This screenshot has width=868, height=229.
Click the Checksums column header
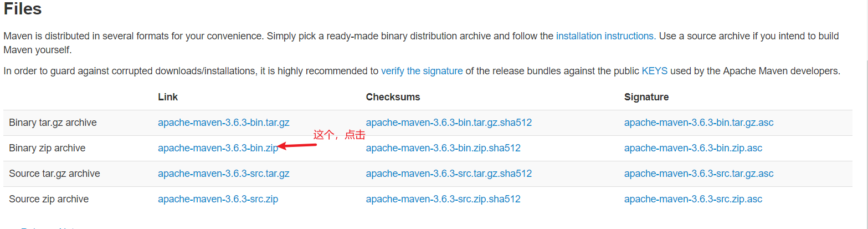coord(393,97)
